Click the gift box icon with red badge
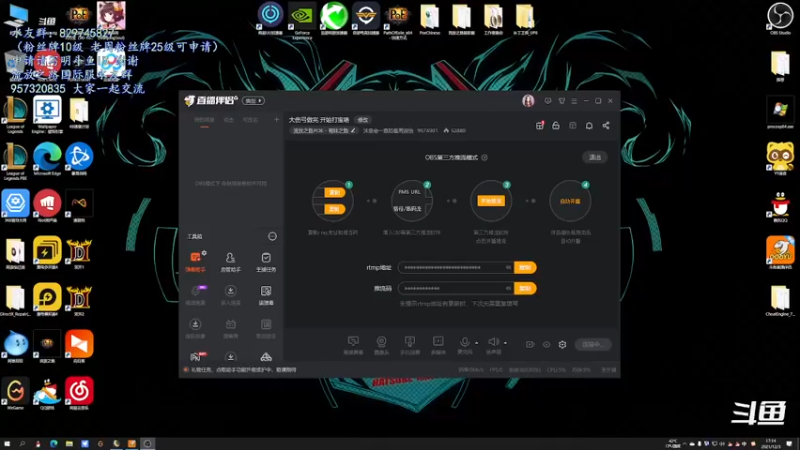800x450 pixels. pyautogui.click(x=540, y=126)
